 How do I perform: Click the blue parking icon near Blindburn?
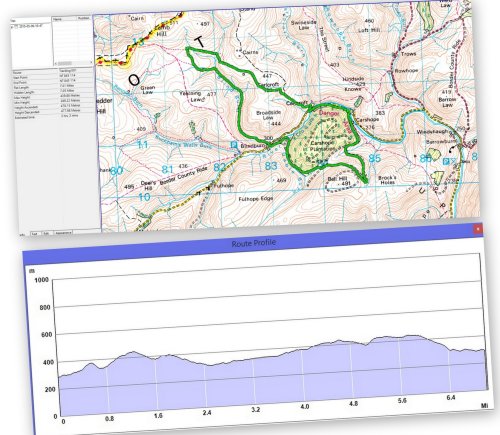click(234, 145)
